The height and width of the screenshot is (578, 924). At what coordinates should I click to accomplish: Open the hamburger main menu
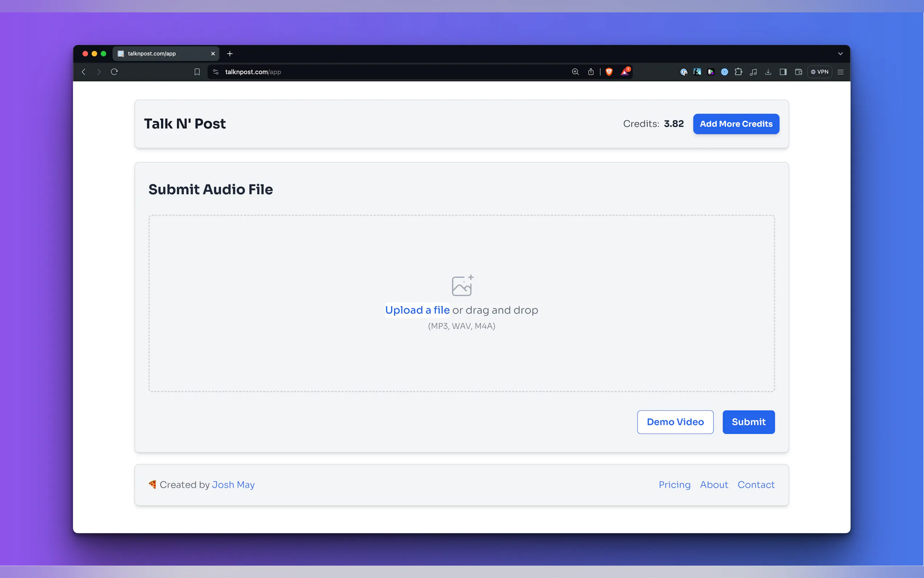(840, 72)
